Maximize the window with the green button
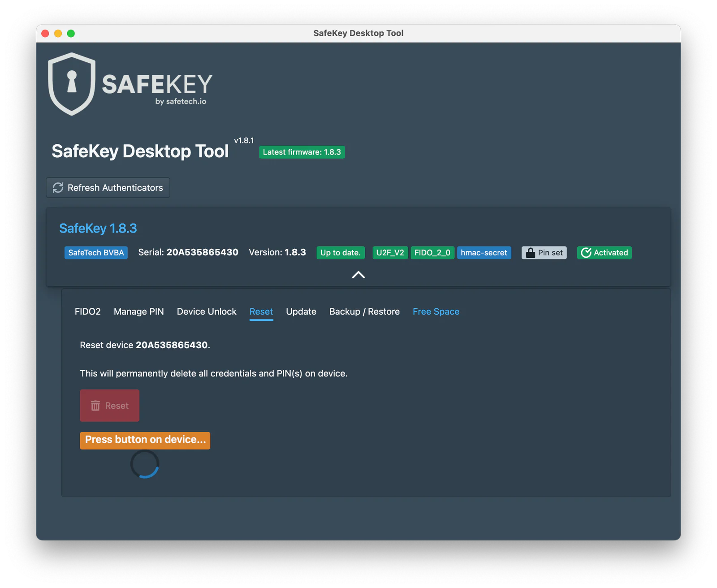 pos(71,33)
